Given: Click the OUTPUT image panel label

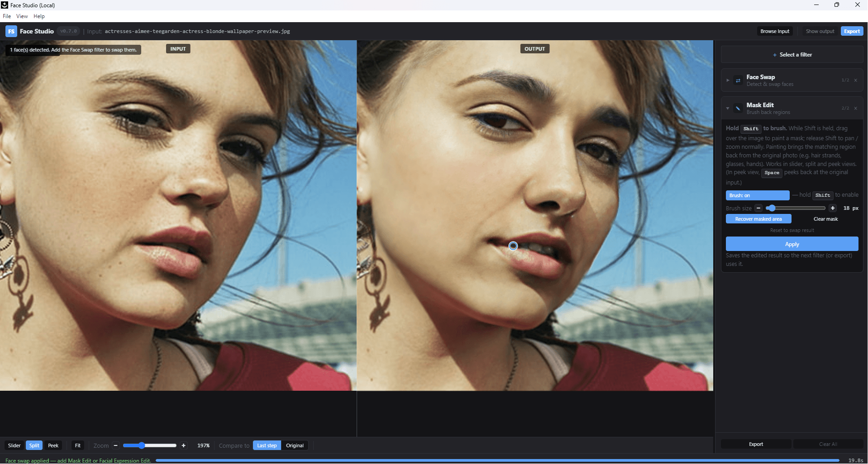Looking at the screenshot, I should click(x=535, y=49).
